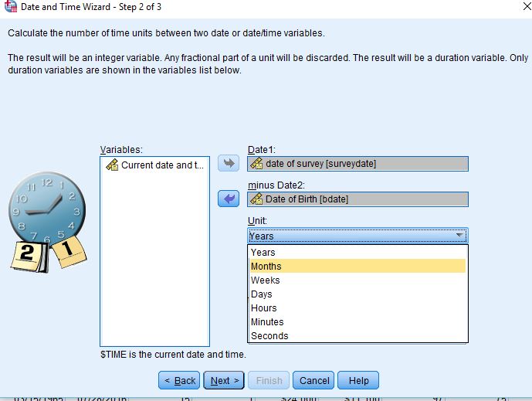Viewport: 532px width, 401px height.
Task: Click the Date1 field with surveydate
Action: coord(358,164)
